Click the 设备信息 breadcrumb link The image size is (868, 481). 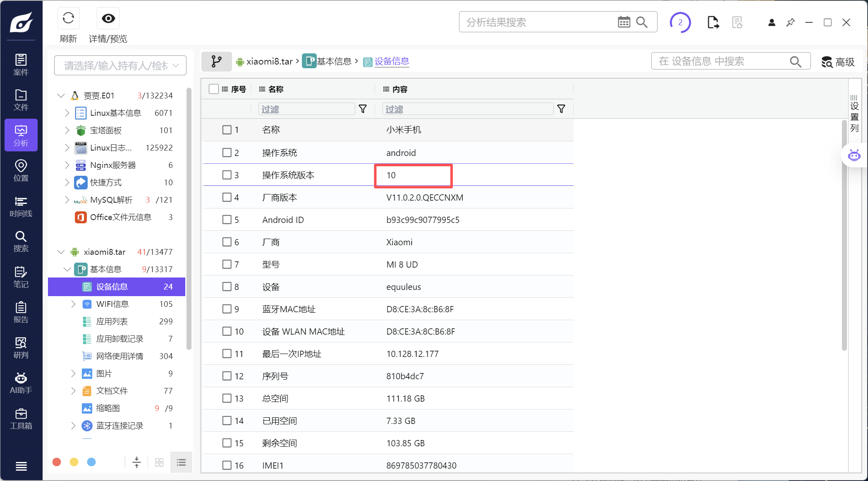coord(392,62)
